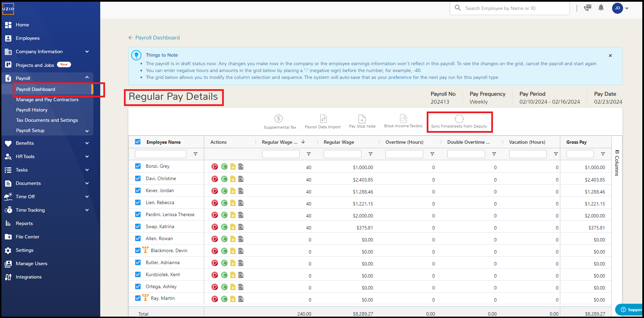Expand the Tasks section

(87, 170)
